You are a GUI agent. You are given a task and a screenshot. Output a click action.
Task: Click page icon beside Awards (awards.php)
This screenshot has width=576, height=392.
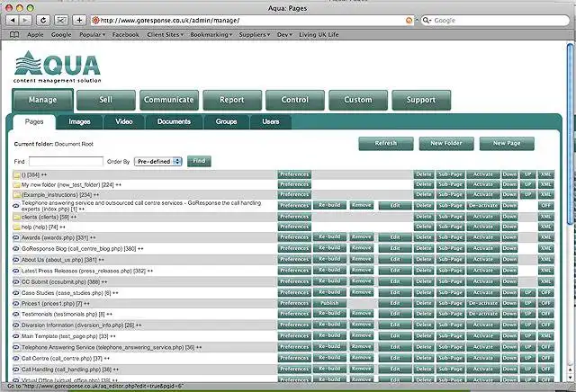(x=16, y=237)
